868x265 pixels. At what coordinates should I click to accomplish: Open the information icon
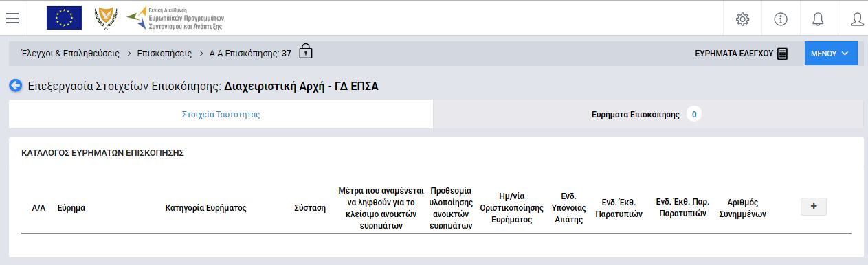coord(780,19)
